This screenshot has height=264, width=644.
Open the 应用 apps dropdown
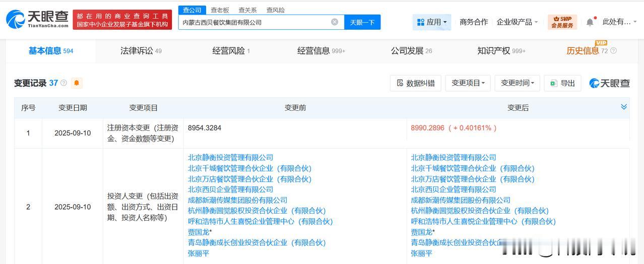432,22
